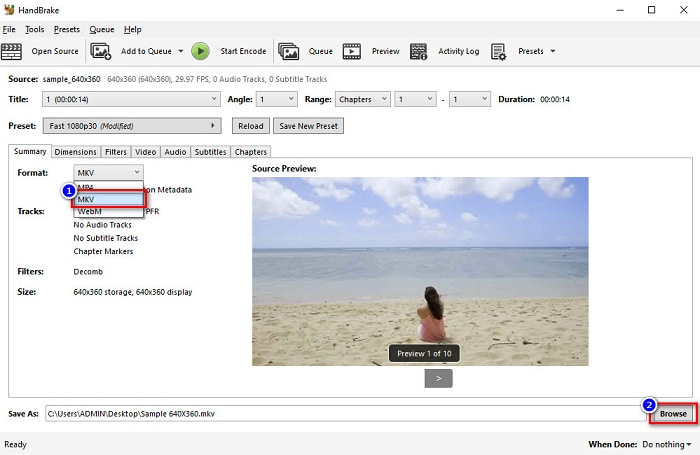The width and height of the screenshot is (700, 455).
Task: Click the HandBrake app icon in title bar
Action: click(9, 9)
